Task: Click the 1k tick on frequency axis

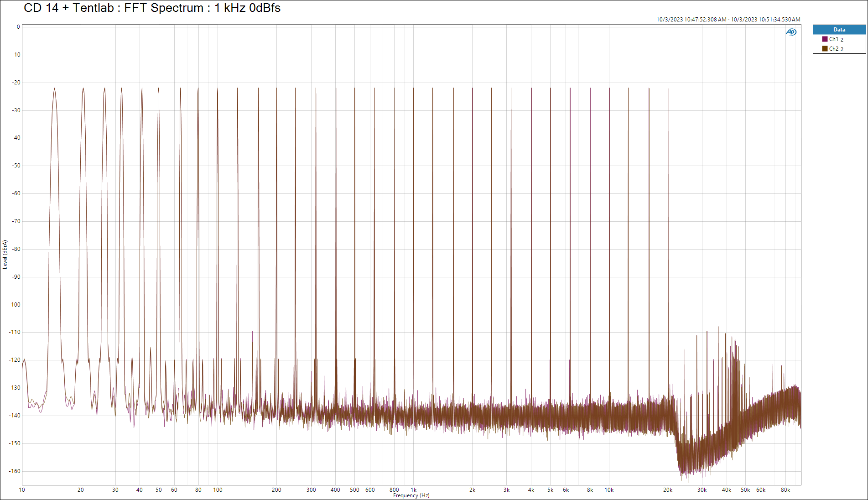Action: 414,490
